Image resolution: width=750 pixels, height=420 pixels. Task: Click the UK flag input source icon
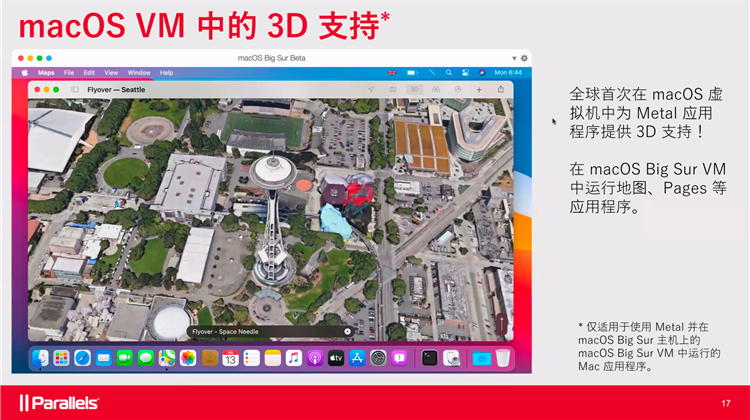point(392,73)
